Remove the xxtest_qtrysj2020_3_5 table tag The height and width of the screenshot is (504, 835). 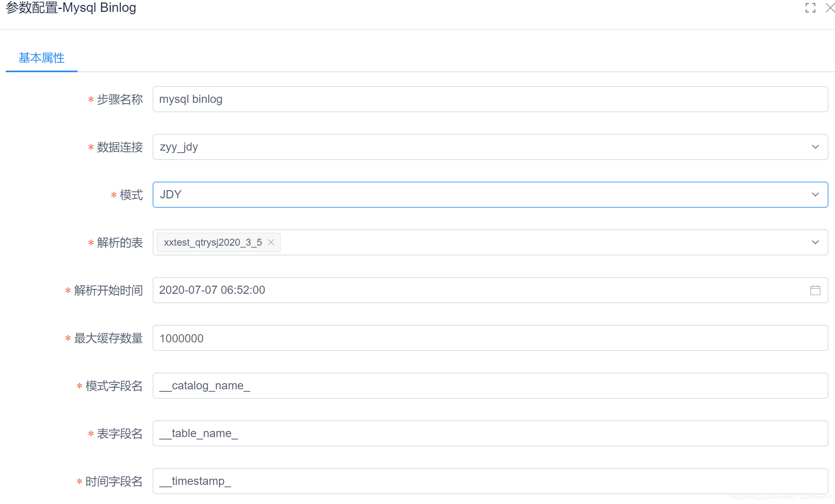(271, 242)
